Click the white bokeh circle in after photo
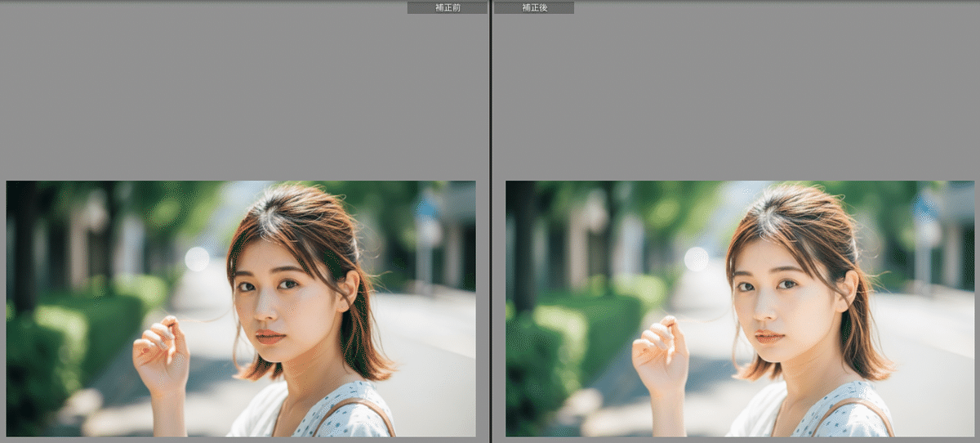The image size is (980, 443). coord(696,259)
